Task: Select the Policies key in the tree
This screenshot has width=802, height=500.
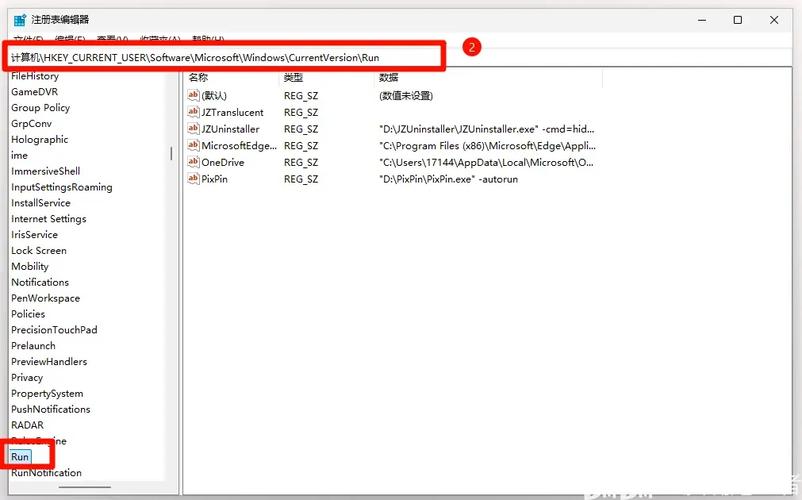Action: point(28,314)
